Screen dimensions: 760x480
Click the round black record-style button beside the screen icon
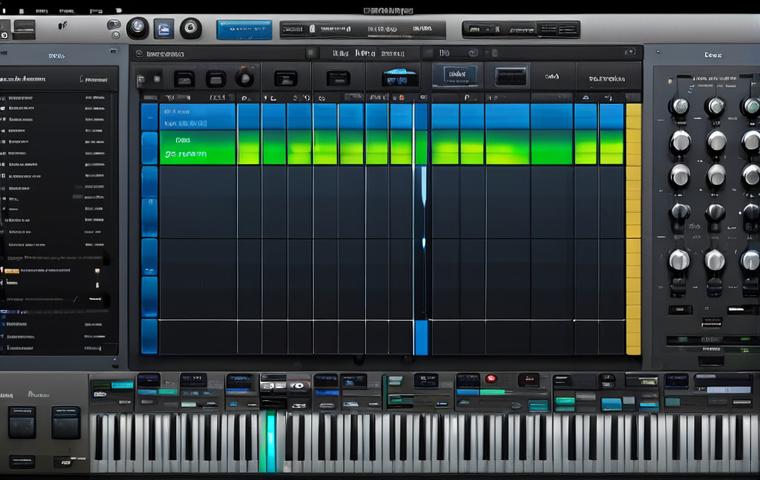190,29
